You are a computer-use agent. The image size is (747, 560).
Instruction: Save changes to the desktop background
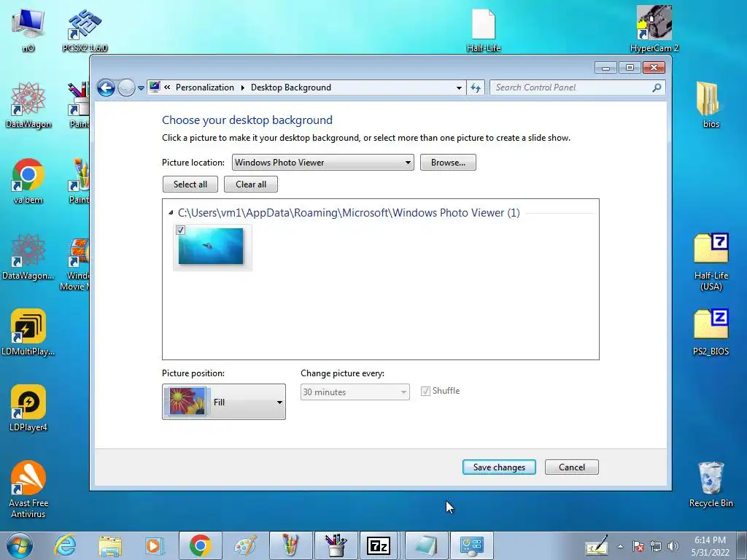coord(499,467)
